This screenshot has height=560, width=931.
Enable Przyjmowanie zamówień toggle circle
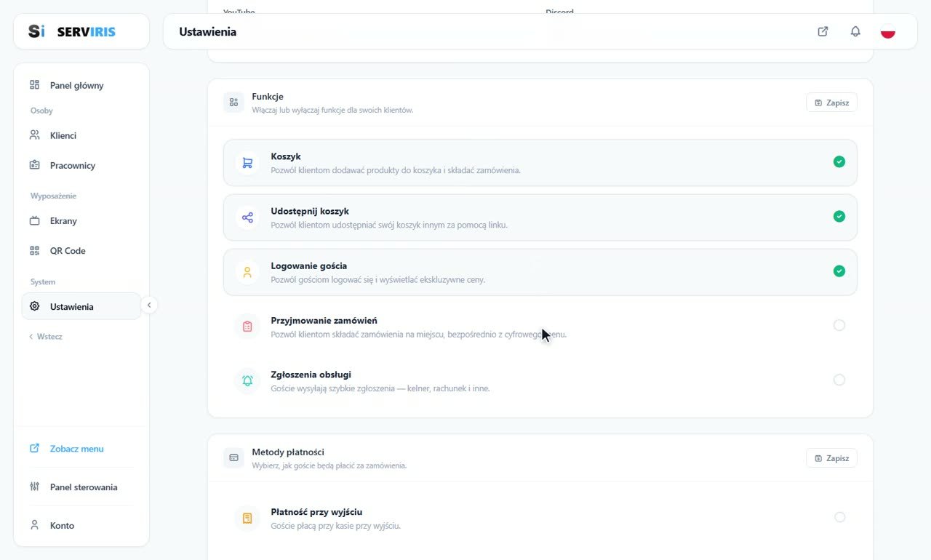coord(839,325)
